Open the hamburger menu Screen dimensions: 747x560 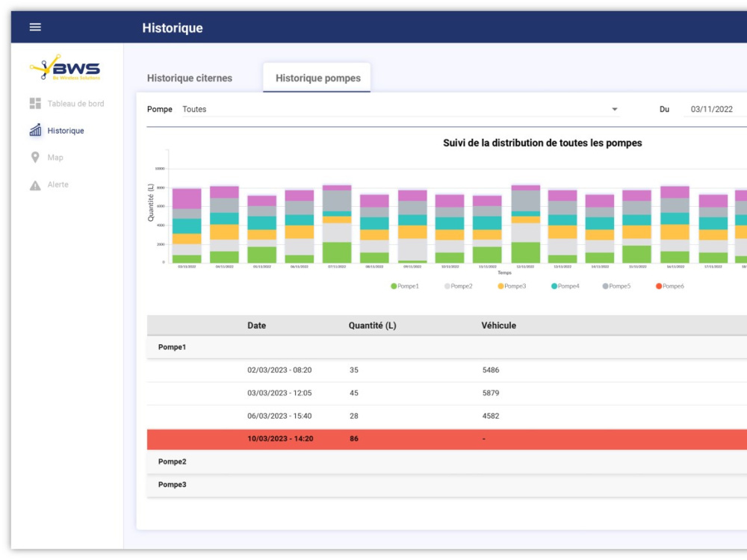(35, 27)
